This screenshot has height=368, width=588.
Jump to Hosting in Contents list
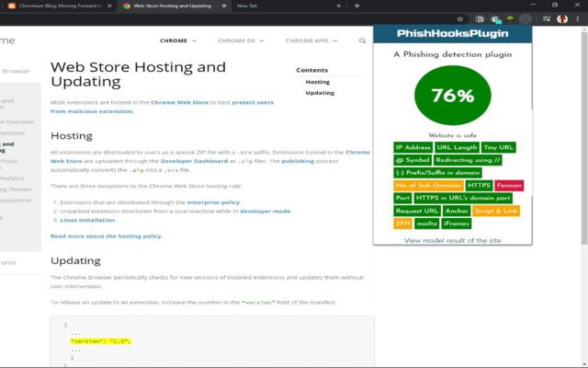pyautogui.click(x=317, y=82)
